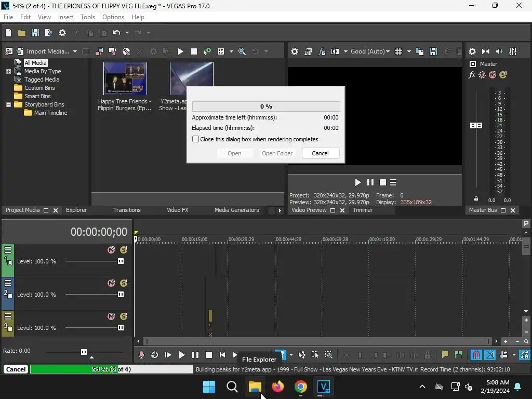Stop timeline playback in the transport bar

click(209, 355)
